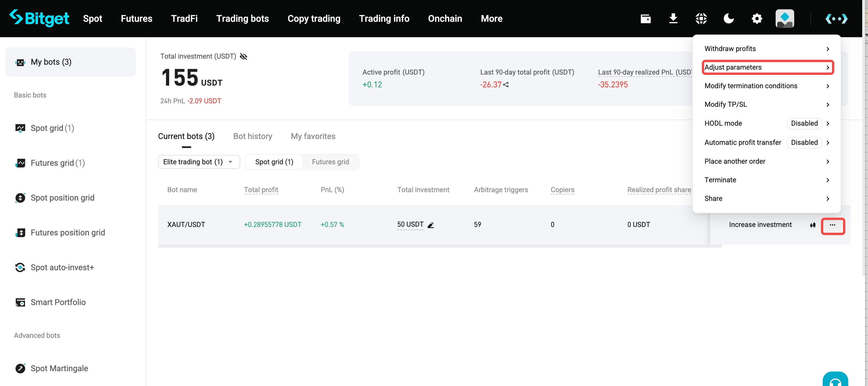The image size is (868, 386).
Task: Click the candlestick chart icon in bot row
Action: click(x=813, y=225)
